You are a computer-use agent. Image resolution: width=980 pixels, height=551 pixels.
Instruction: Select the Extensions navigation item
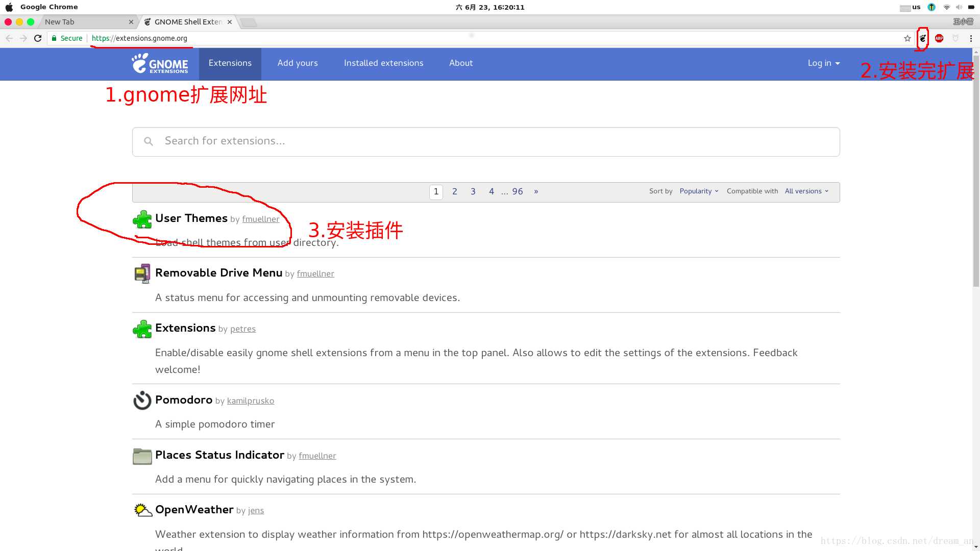tap(230, 63)
